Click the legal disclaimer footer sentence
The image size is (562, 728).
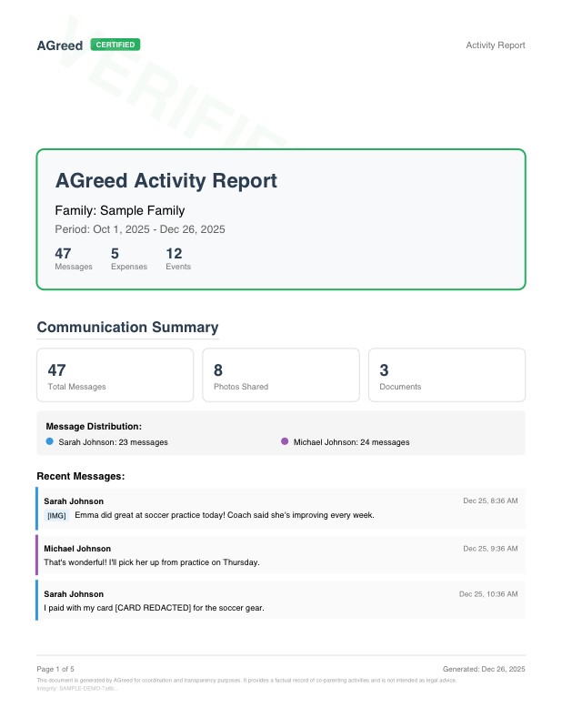pyautogui.click(x=246, y=680)
